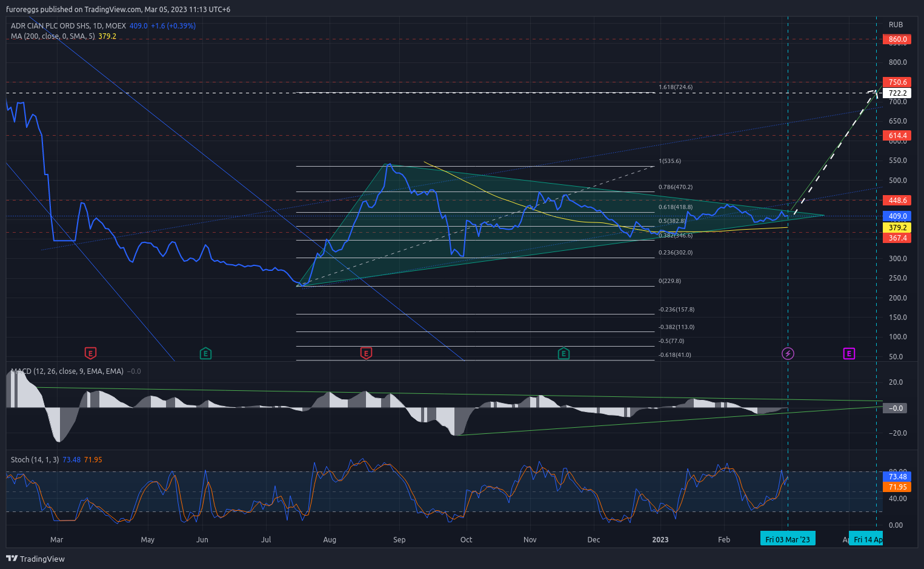Click the yellow 379.2 moving average label
This screenshot has width=924, height=569.
click(897, 228)
